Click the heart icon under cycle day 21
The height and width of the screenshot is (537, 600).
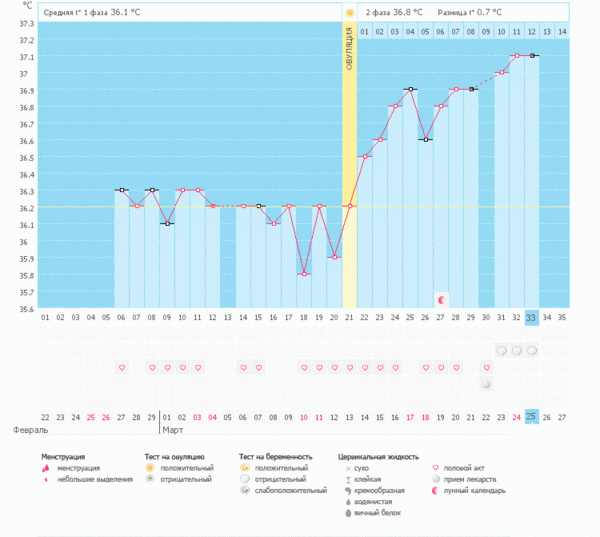(x=350, y=368)
